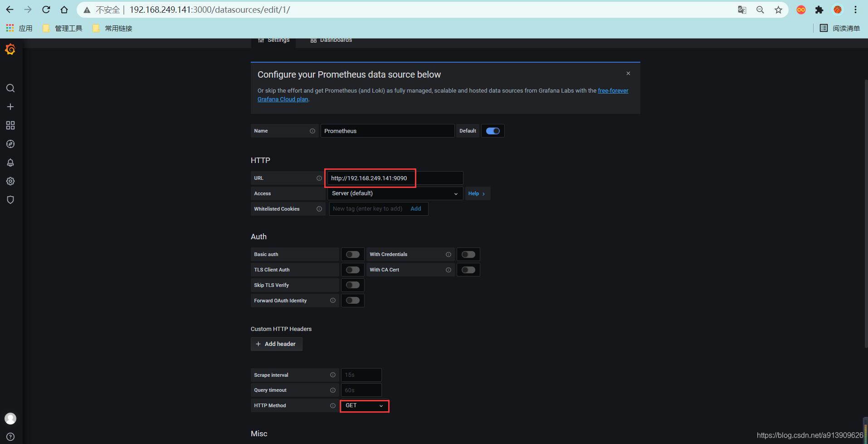Click translate page icon in address bar

tap(742, 10)
